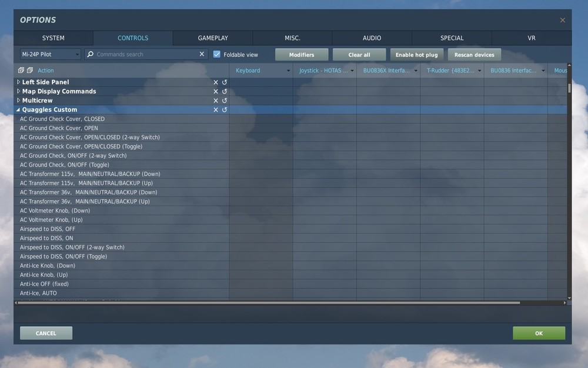The image size is (588, 368).
Task: Click the Action column header
Action: click(46, 70)
